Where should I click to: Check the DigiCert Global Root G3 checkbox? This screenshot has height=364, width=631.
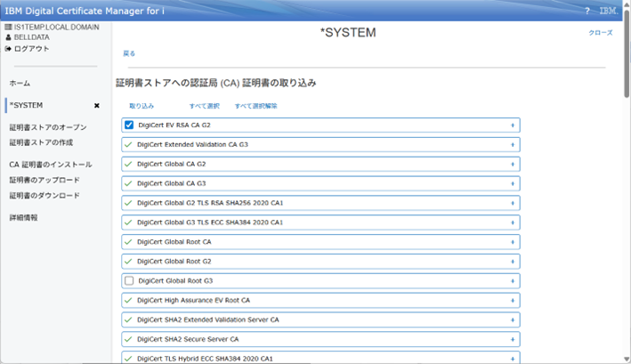coord(130,280)
